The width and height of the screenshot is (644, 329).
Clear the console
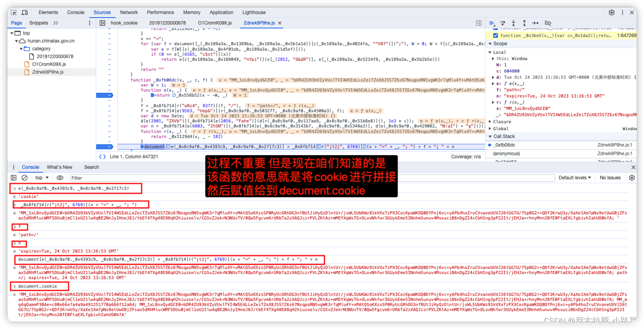[24, 177]
